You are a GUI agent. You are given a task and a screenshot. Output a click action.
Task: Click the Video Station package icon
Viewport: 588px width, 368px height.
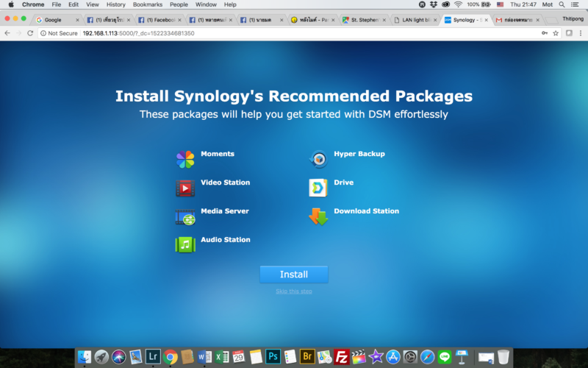[185, 188]
